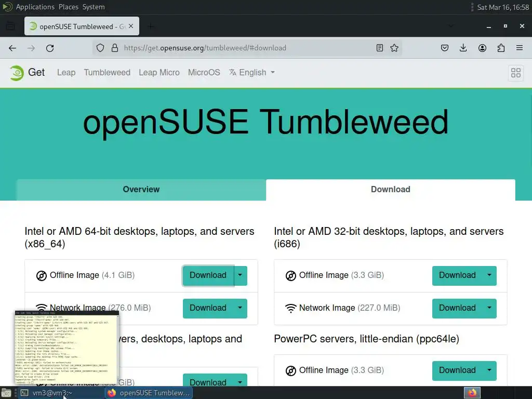Image resolution: width=532 pixels, height=399 pixels.
Task: Click the i686 Network Image wifi icon
Action: click(x=291, y=308)
